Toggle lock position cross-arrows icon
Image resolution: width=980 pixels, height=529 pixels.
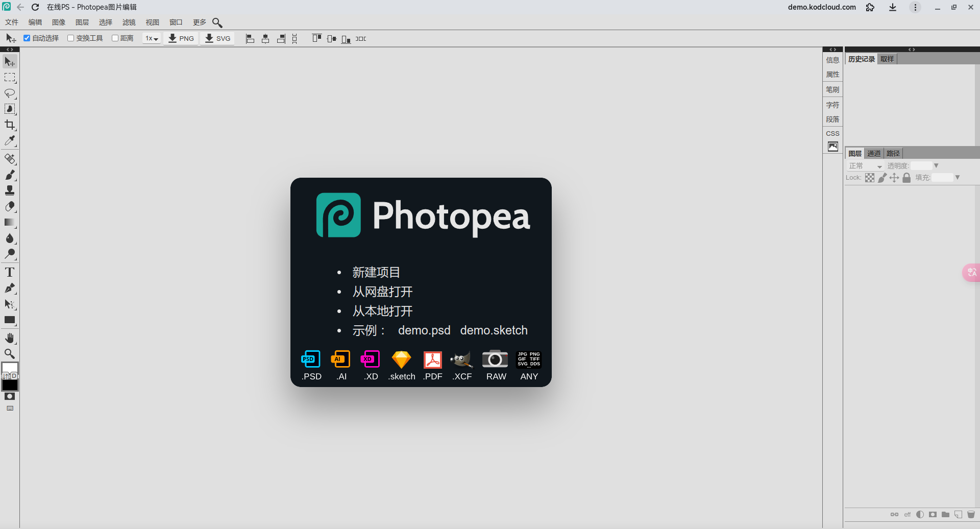pyautogui.click(x=894, y=178)
